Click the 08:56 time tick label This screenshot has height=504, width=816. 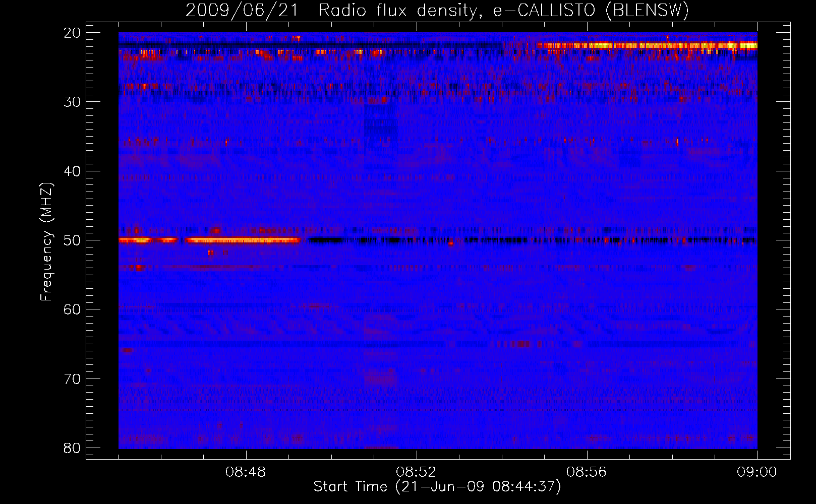tap(587, 472)
